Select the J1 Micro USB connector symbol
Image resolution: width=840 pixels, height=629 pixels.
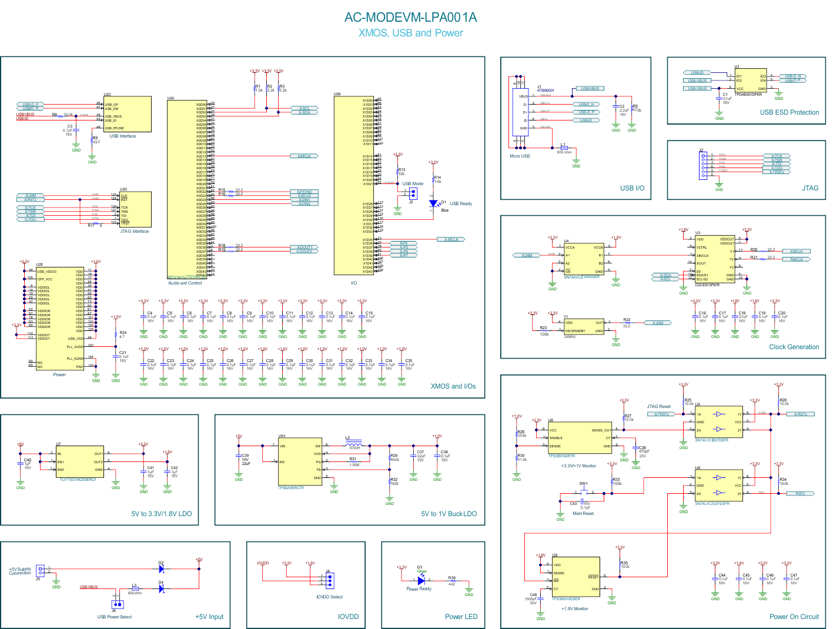pos(520,112)
